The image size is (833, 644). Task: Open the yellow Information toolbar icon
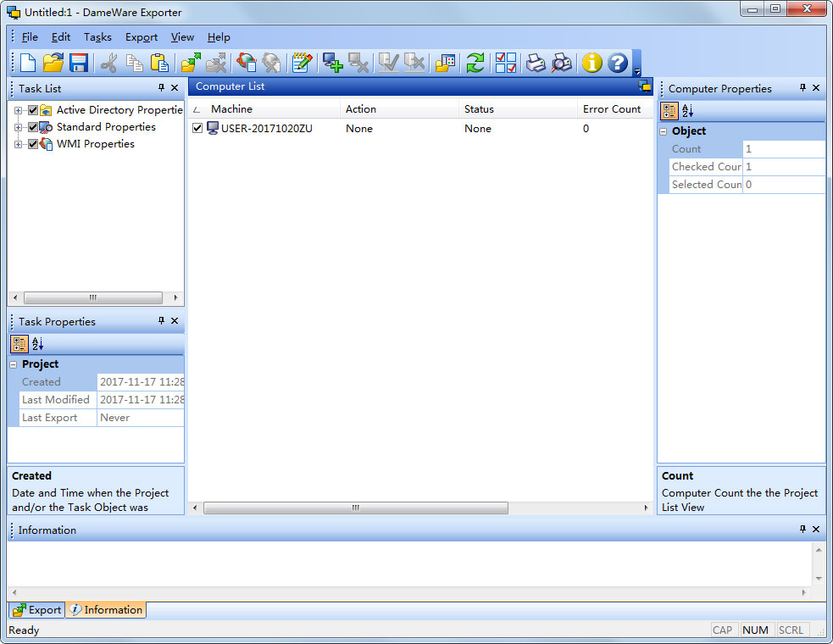point(591,63)
